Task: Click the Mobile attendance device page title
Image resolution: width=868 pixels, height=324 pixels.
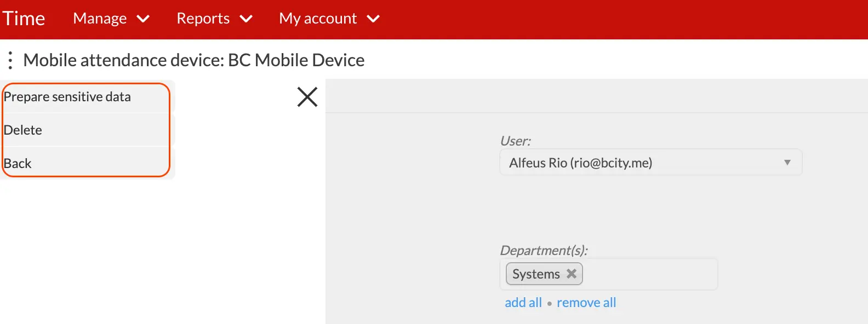Action: 193,60
